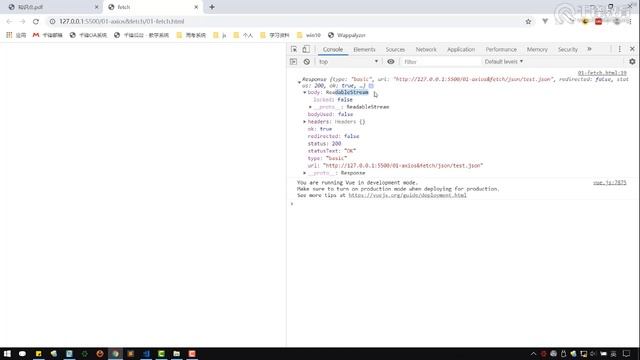Open the Performance tab
The image size is (640, 360).
(x=501, y=49)
